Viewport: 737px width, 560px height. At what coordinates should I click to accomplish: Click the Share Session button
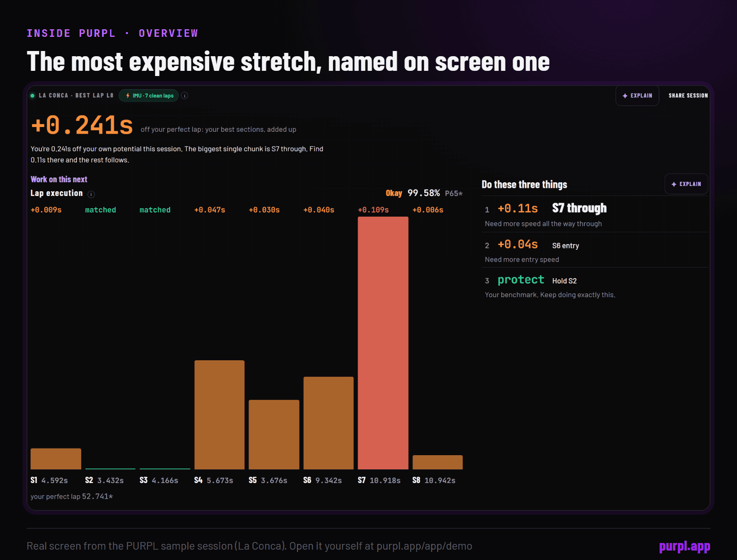tap(688, 95)
